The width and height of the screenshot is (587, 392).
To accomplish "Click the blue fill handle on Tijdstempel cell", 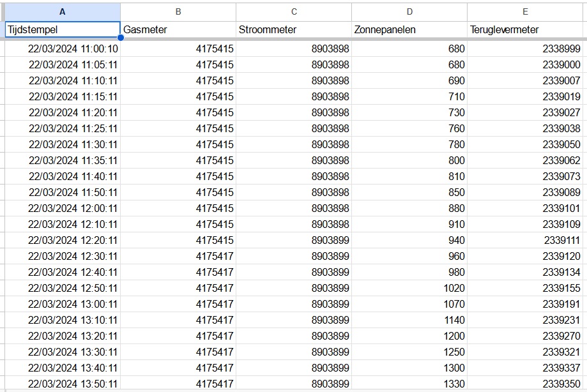I will [120, 38].
